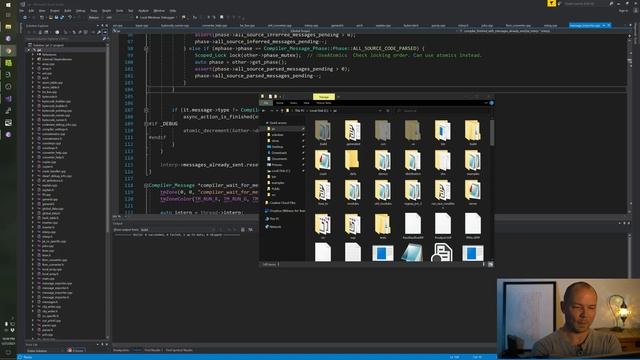The width and height of the screenshot is (640, 360).
Task: Click the File Explorer back arrow
Action: (x=264, y=111)
